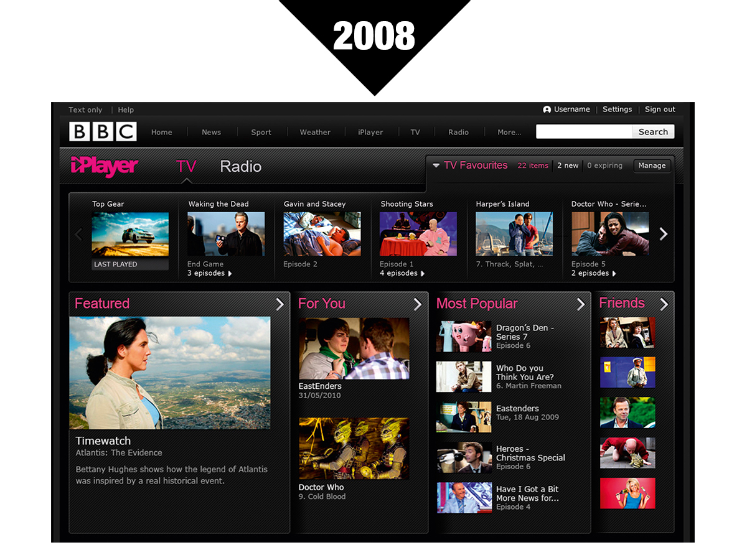Open the Friends thumbnail of crawling man in red
The image size is (747, 560).
coord(627,453)
